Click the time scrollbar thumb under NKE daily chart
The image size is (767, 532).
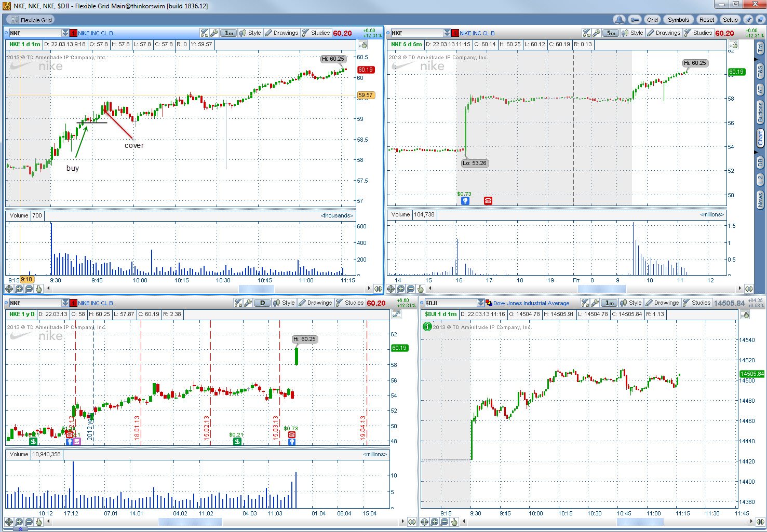(x=190, y=522)
